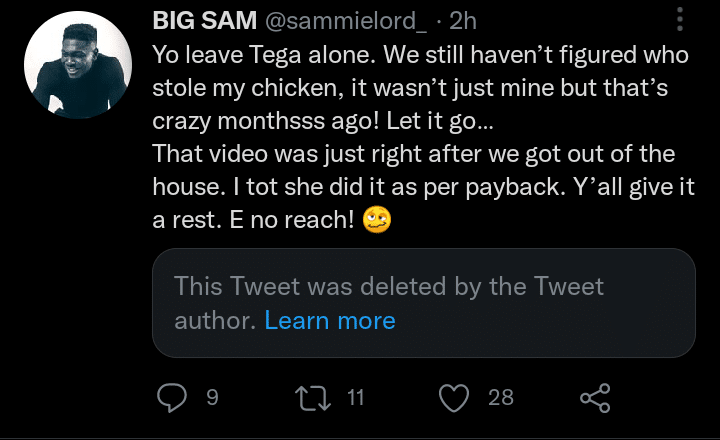The height and width of the screenshot is (440, 720).
Task: Click the 2h timestamp
Action: pyautogui.click(x=465, y=21)
